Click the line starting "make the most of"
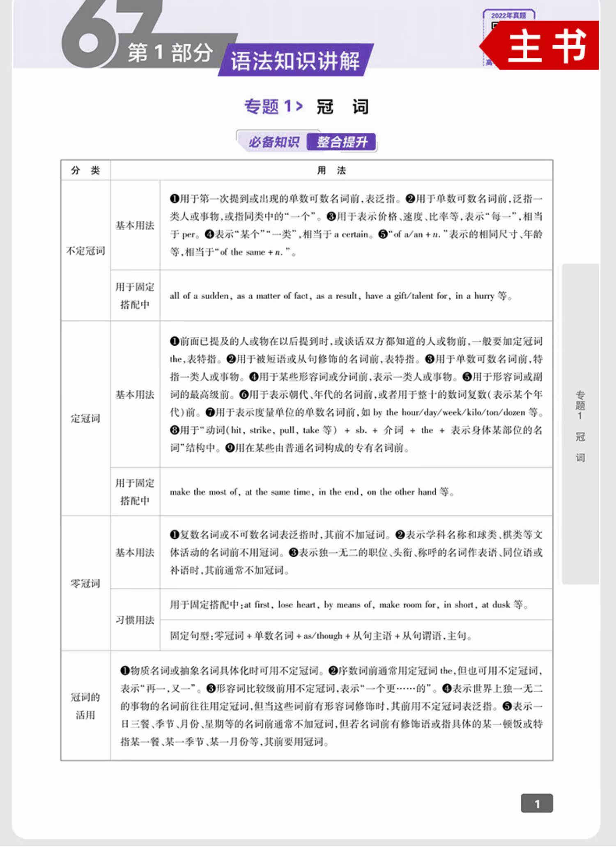Screen dimensions: 616x847 (312, 492)
